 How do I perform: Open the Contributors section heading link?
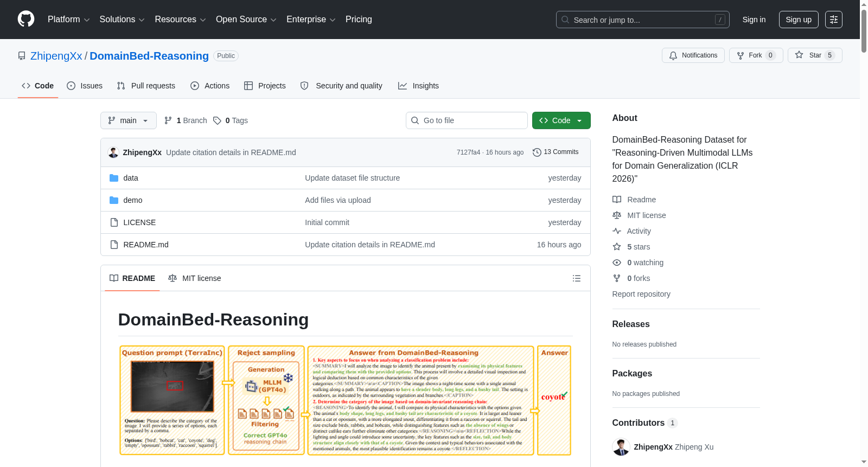coord(644,423)
